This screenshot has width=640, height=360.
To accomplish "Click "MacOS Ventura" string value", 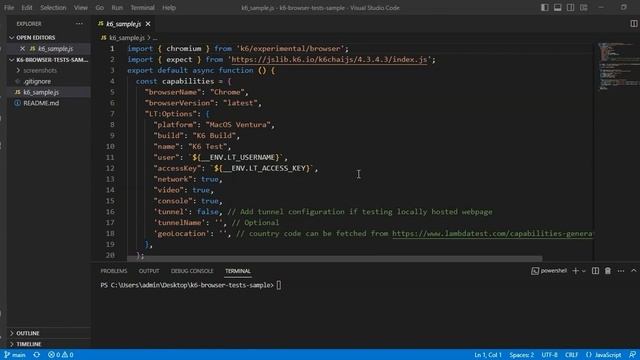I will pos(238,125).
